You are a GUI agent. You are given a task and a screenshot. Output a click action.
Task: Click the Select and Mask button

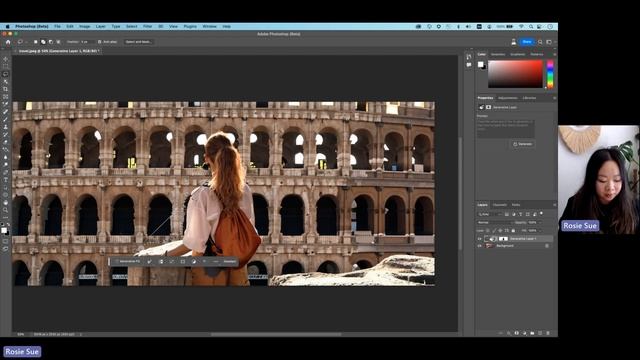tap(138, 42)
